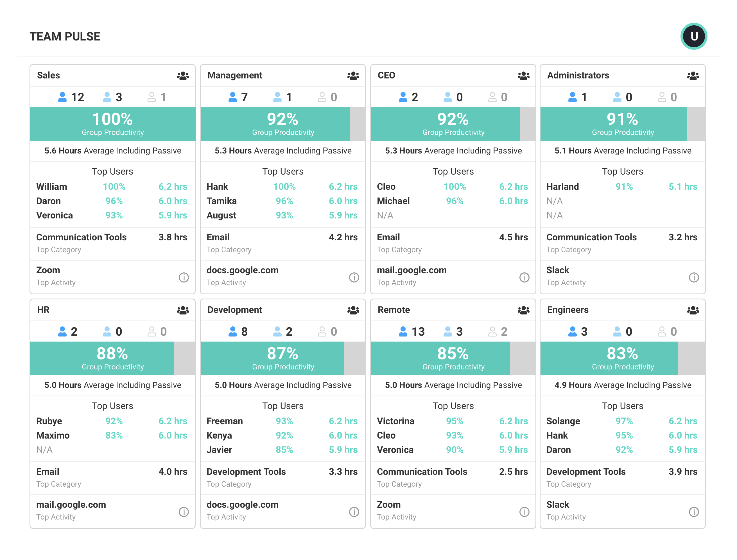Click info icon next to Engineers Slack

click(694, 512)
